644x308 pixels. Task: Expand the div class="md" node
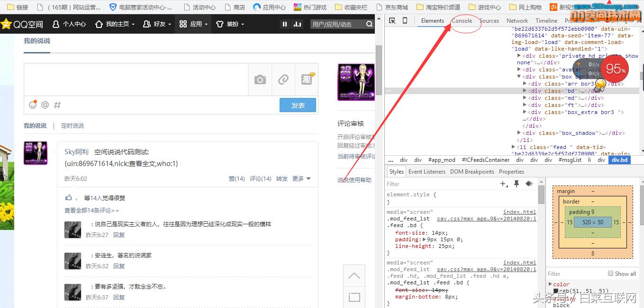coord(525,98)
